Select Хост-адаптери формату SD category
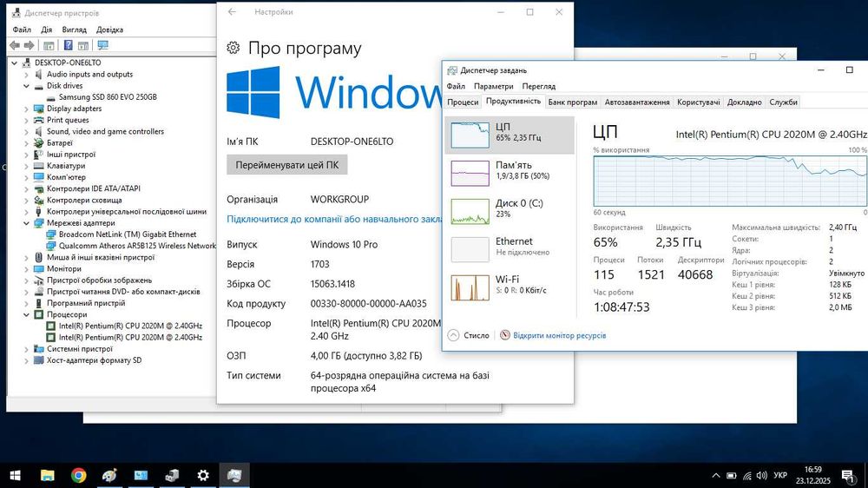The image size is (868, 488). tap(94, 360)
